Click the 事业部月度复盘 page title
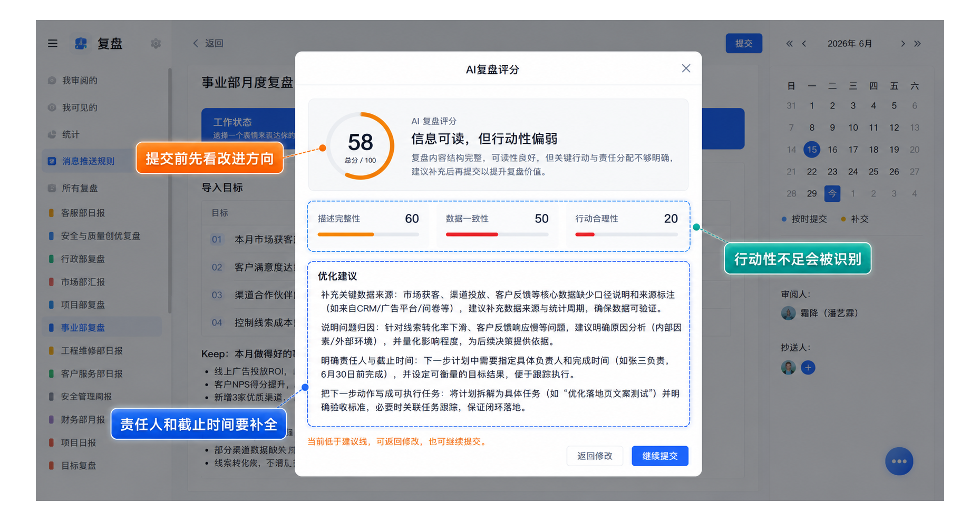The height and width of the screenshot is (521, 980). click(247, 83)
